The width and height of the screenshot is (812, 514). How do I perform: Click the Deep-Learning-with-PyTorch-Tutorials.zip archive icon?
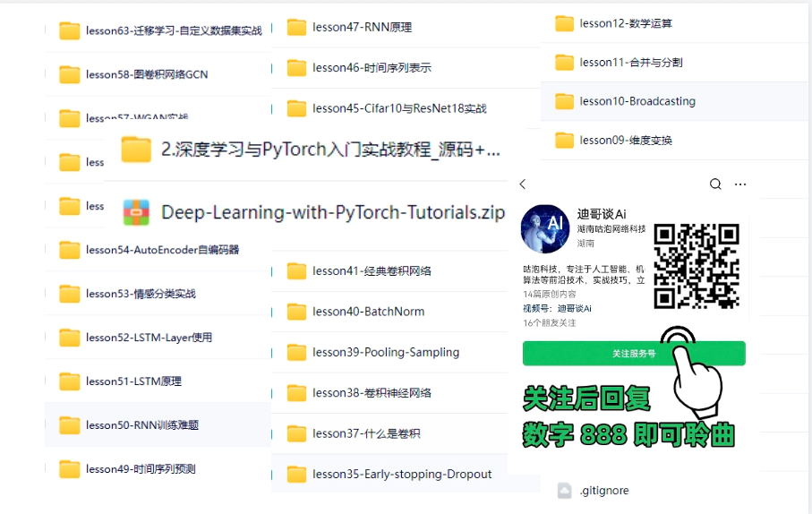pyautogui.click(x=136, y=212)
